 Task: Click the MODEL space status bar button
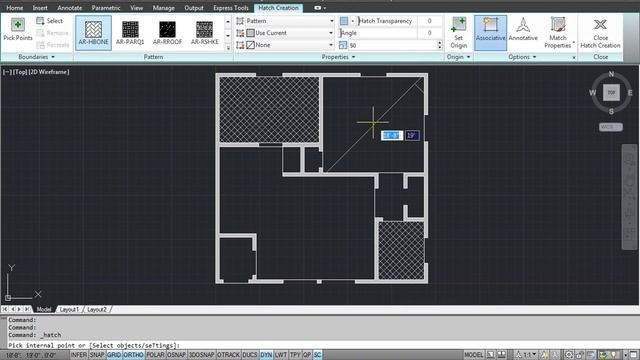pyautogui.click(x=473, y=355)
